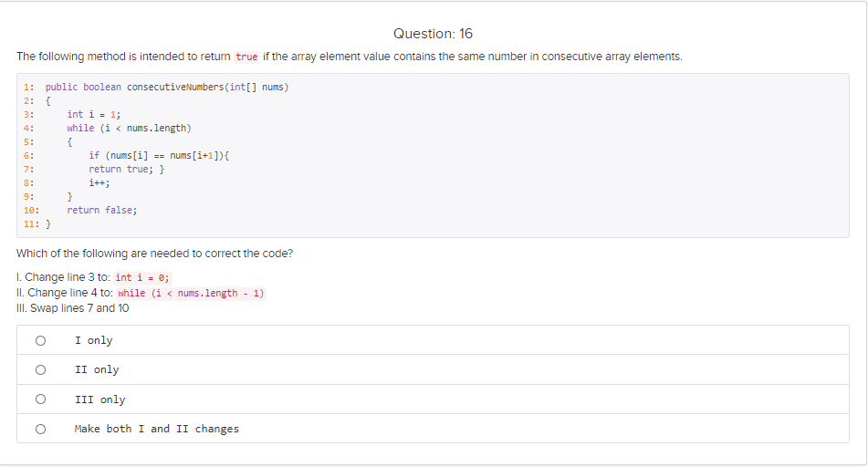
Task: Click code line 1 with the consecutiveNumbers method signature
Action: 167,87
